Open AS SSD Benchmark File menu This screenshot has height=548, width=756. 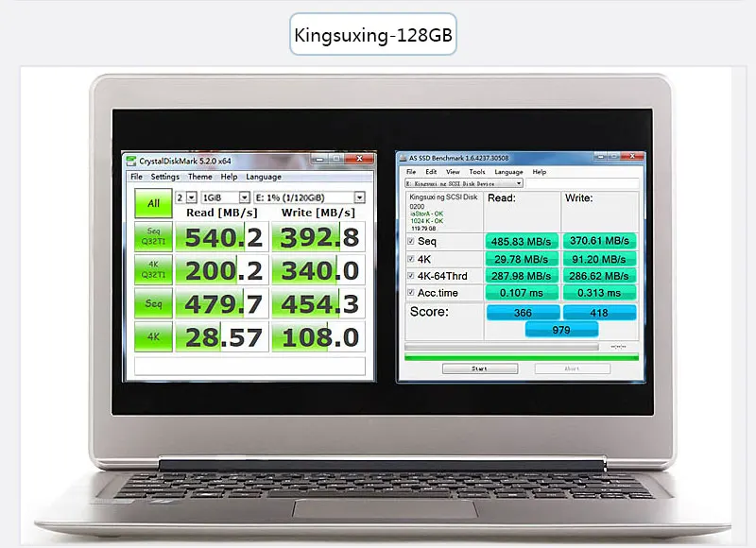click(411, 172)
